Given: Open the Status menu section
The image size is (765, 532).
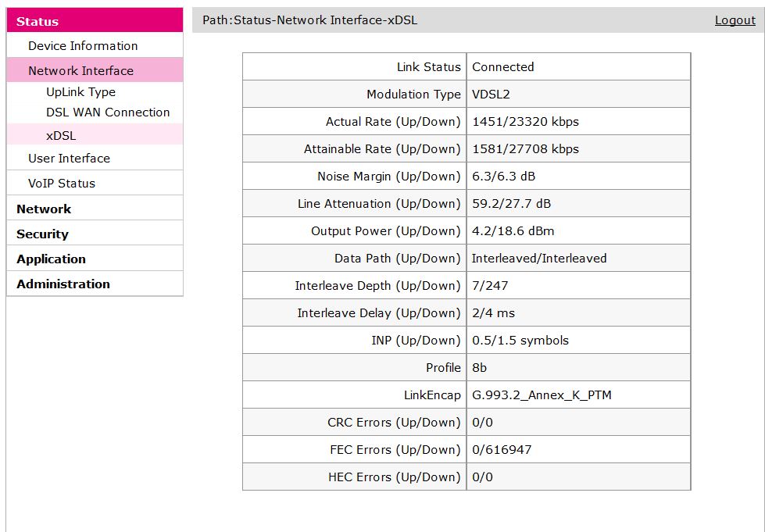Looking at the screenshot, I should click(38, 22).
